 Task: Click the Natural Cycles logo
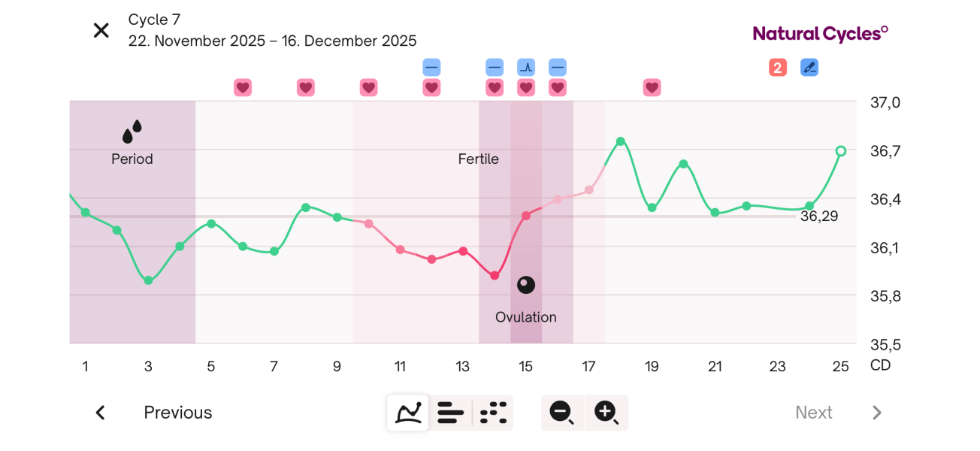pyautogui.click(x=819, y=33)
